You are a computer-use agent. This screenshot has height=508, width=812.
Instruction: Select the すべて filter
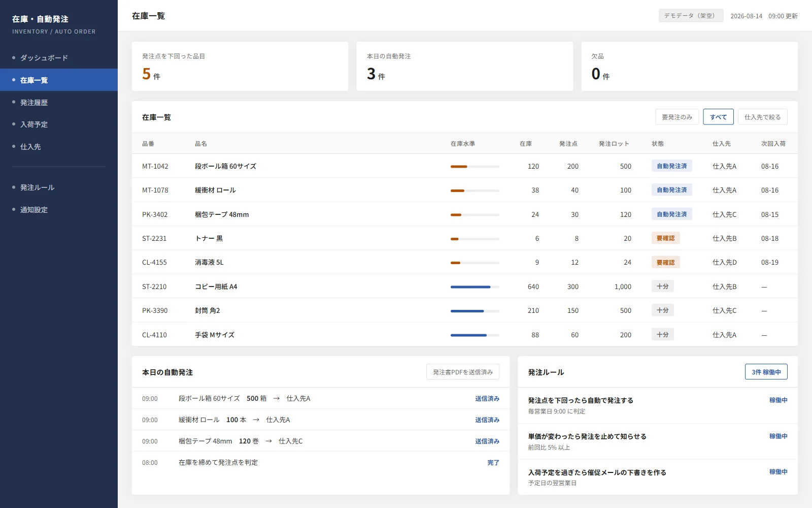(718, 117)
